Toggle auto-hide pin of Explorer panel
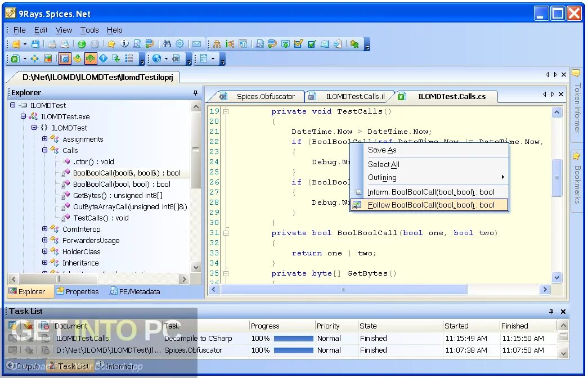 point(195,93)
